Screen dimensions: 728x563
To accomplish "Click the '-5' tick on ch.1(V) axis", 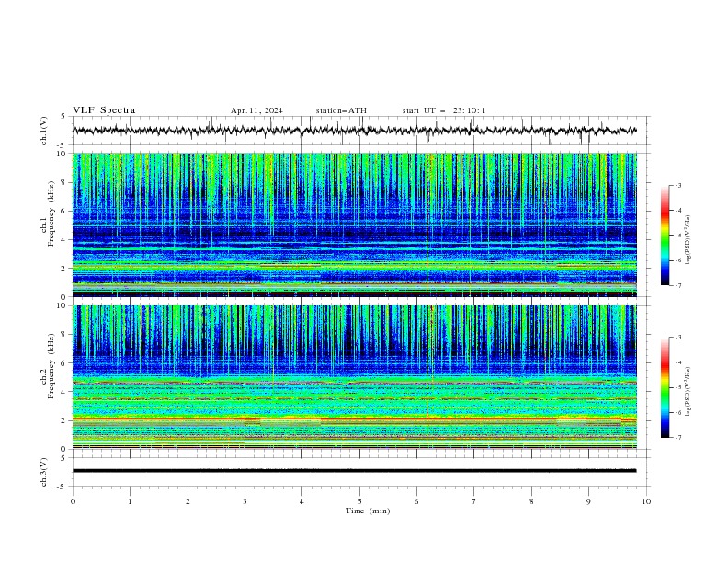I will tap(63, 145).
